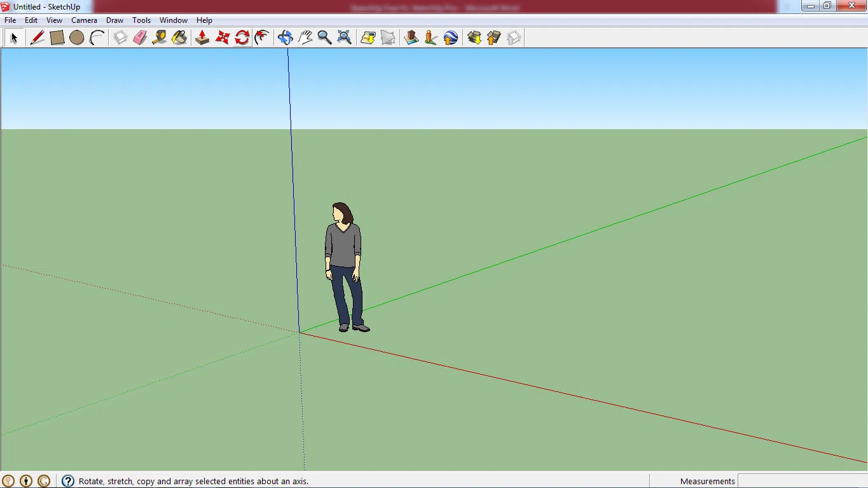Activate the Tape Measure tool
This screenshot has height=488, width=868.
[x=160, y=38]
